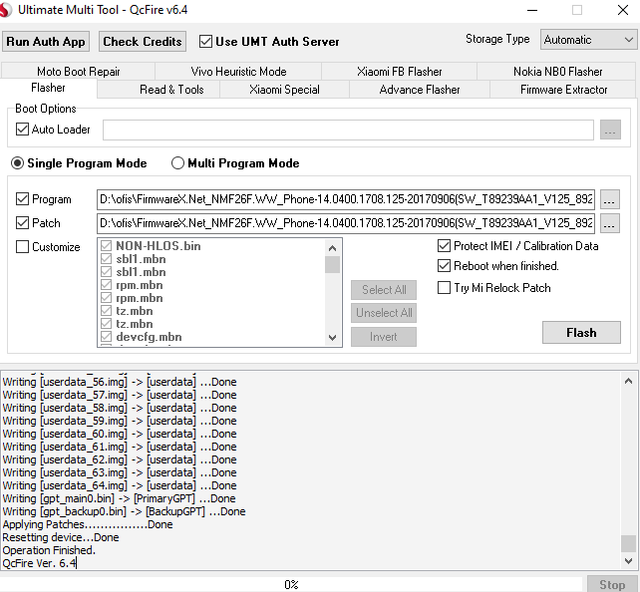
Task: Click partition list scroll up arrow
Action: (332, 248)
